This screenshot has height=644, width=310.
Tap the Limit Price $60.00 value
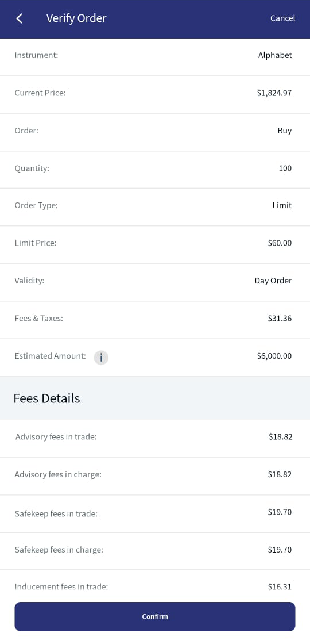click(x=280, y=243)
